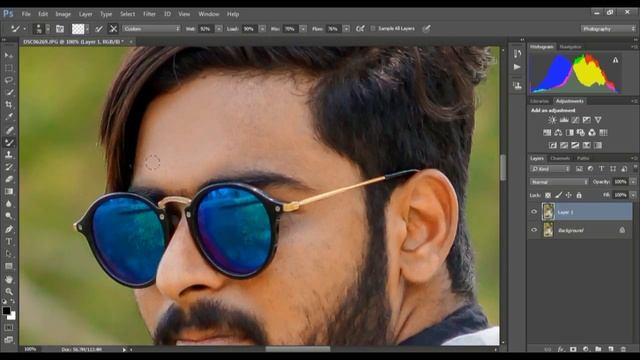Click the add layer mask button
Screen dimensions: 640x360
[573, 349]
